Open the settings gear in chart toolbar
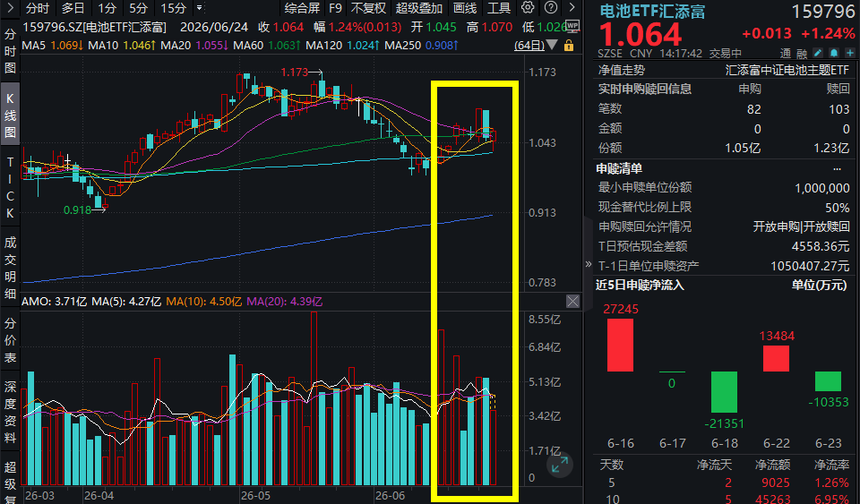 [528, 8]
